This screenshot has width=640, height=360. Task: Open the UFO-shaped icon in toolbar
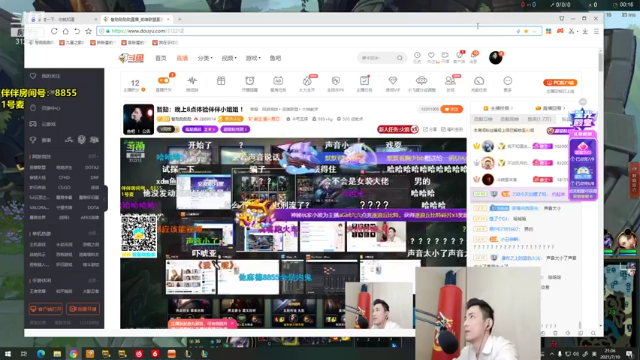coord(421,80)
